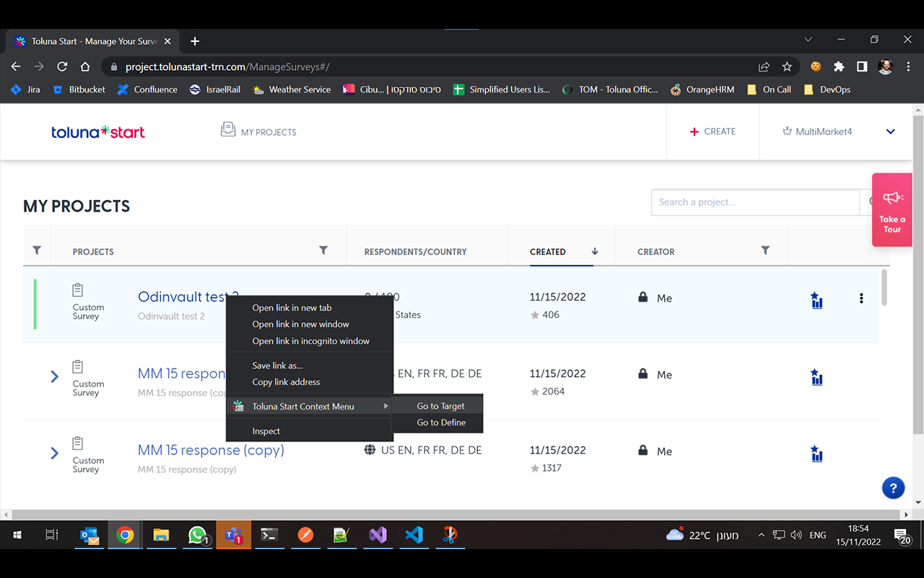Viewport: 924px width, 578px height.
Task: Open the Take a Tour panel
Action: pyautogui.click(x=892, y=210)
